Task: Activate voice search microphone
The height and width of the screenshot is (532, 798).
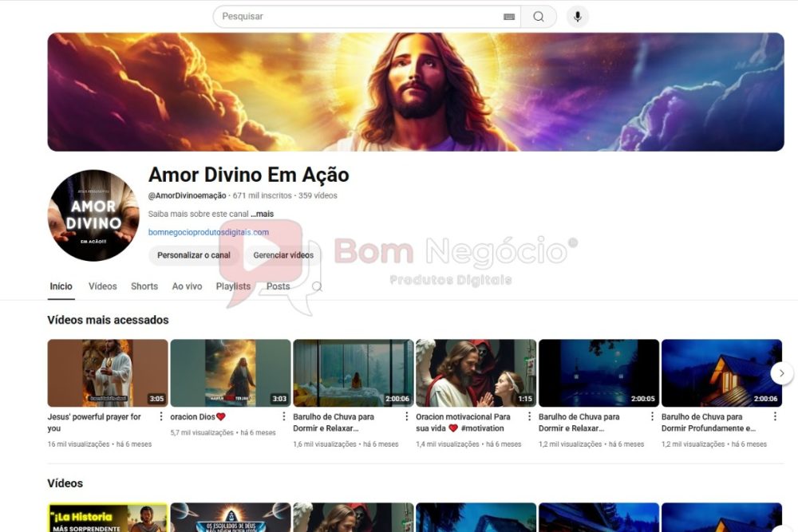Action: click(577, 17)
